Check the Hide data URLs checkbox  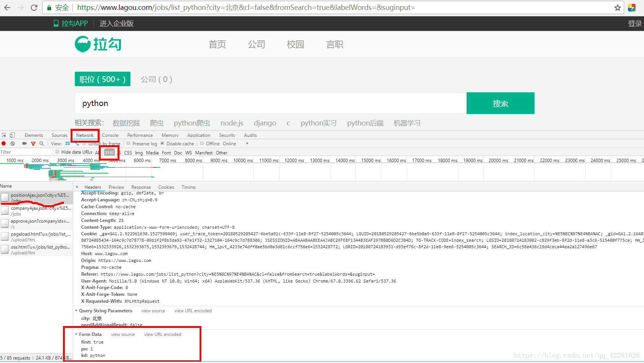pos(58,152)
